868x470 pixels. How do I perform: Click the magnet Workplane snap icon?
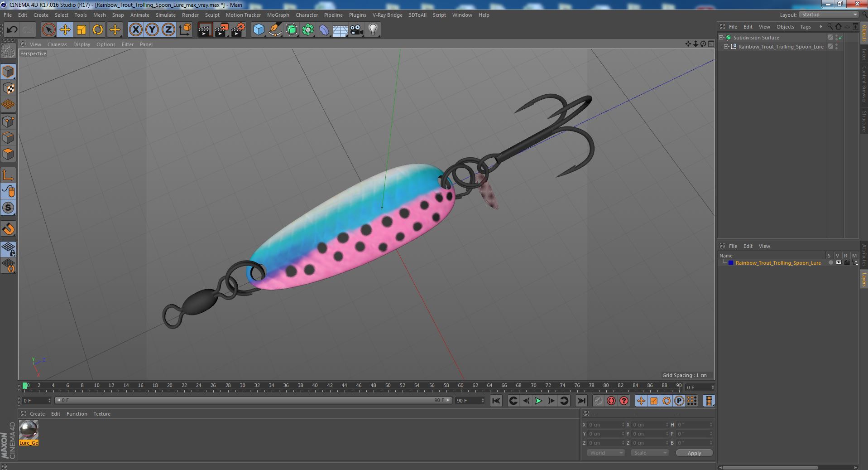coord(8,229)
